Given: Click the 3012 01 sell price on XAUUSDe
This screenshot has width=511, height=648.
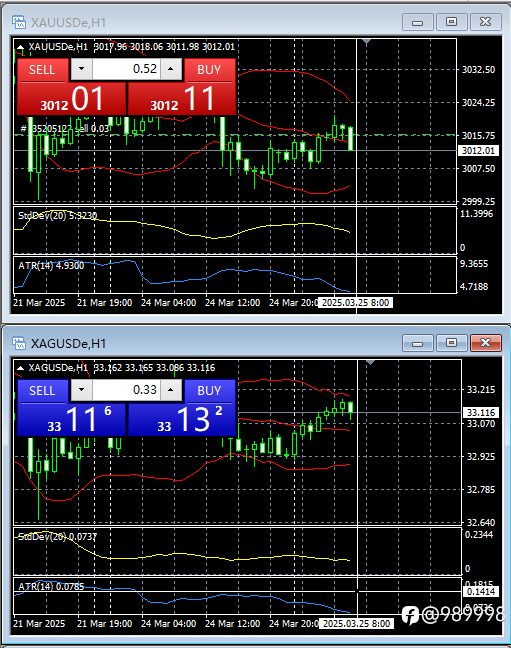Looking at the screenshot, I should (x=72, y=99).
